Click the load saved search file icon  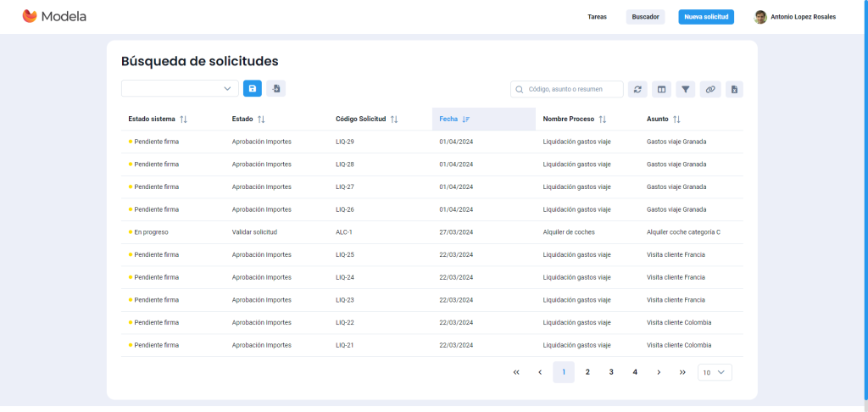pyautogui.click(x=275, y=88)
